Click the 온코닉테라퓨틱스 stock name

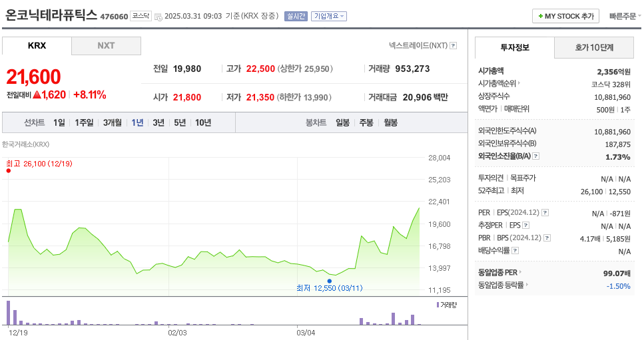[x=51, y=15]
